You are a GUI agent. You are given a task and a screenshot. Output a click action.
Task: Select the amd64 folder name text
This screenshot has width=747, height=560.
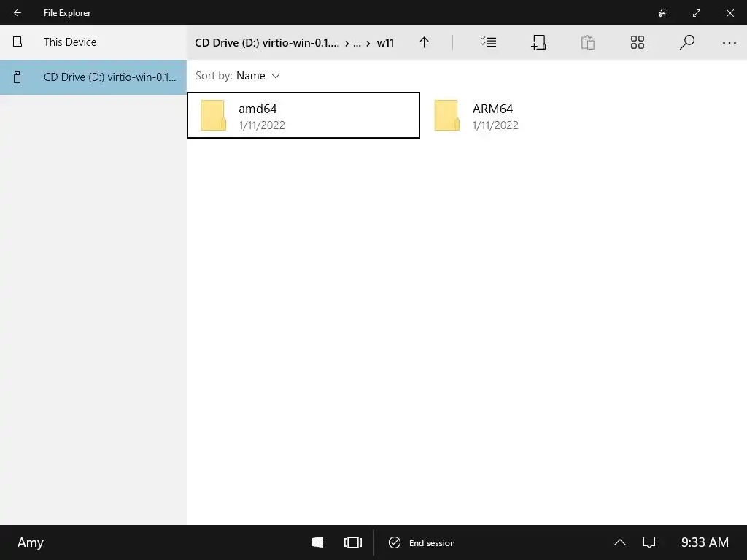(x=258, y=109)
